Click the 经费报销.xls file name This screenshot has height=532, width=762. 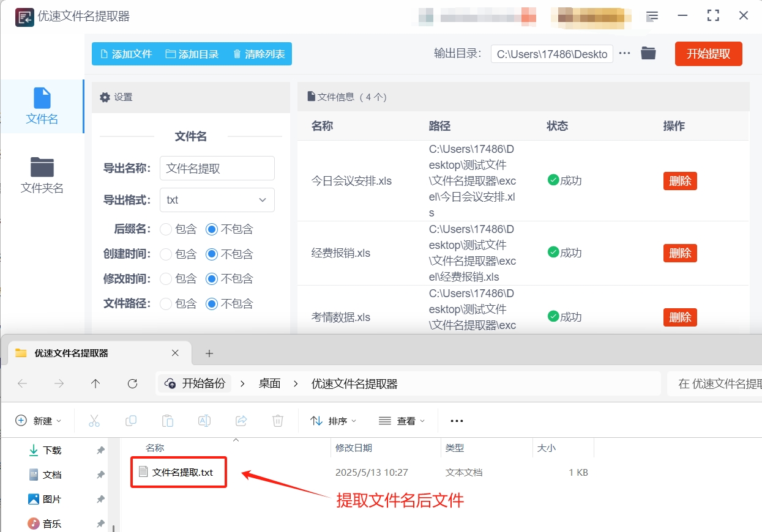(341, 253)
